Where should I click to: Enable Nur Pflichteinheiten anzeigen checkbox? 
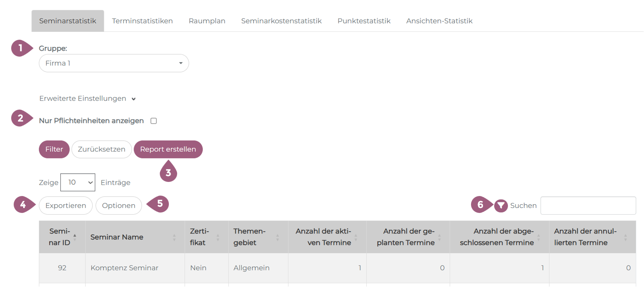(154, 121)
